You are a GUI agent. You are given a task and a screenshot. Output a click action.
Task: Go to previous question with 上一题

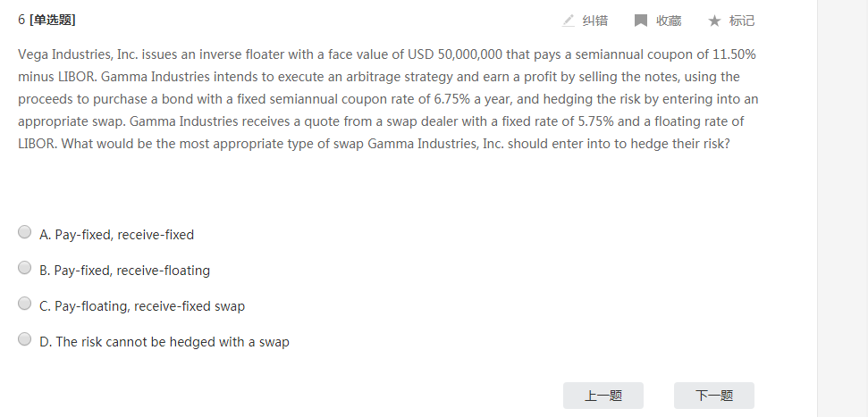coord(603,396)
